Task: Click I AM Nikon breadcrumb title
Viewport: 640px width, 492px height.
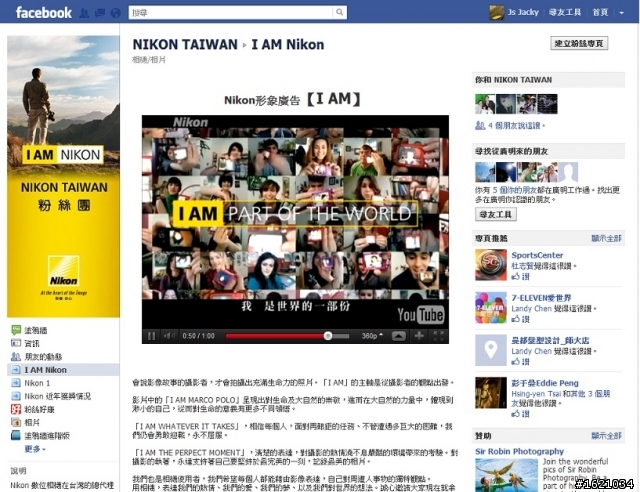Action: [x=288, y=44]
